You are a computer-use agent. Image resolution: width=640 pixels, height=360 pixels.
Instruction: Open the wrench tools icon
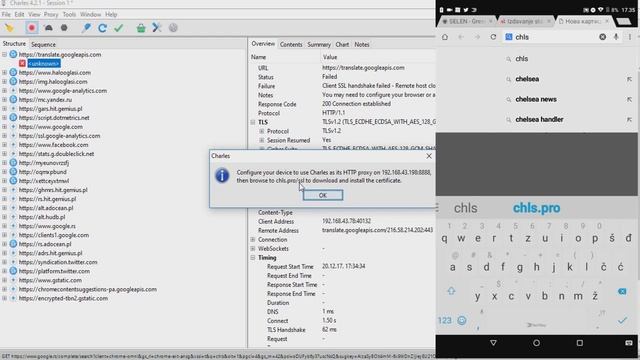tap(157, 28)
